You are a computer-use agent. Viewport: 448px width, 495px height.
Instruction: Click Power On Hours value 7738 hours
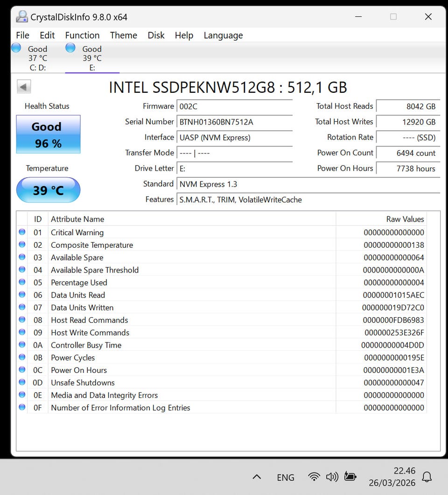[x=408, y=168]
